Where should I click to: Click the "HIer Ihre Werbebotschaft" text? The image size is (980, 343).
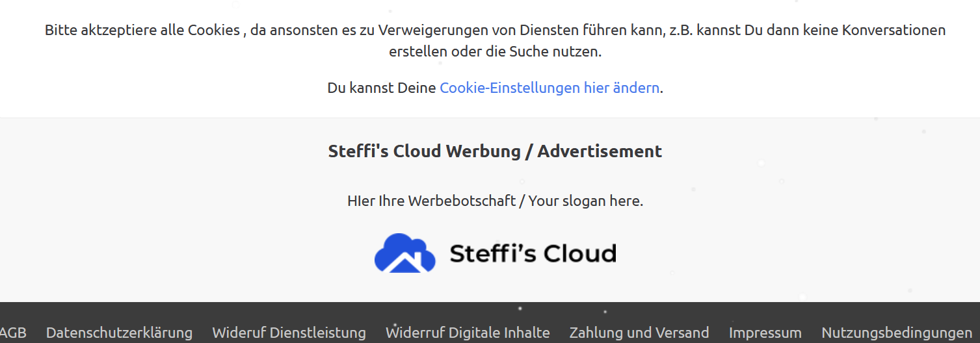(x=431, y=201)
